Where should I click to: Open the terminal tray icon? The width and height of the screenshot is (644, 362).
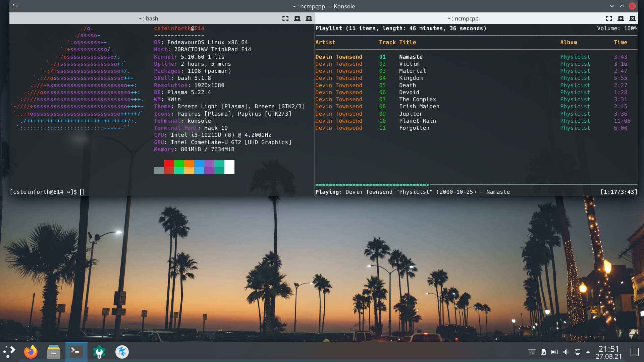point(532,352)
